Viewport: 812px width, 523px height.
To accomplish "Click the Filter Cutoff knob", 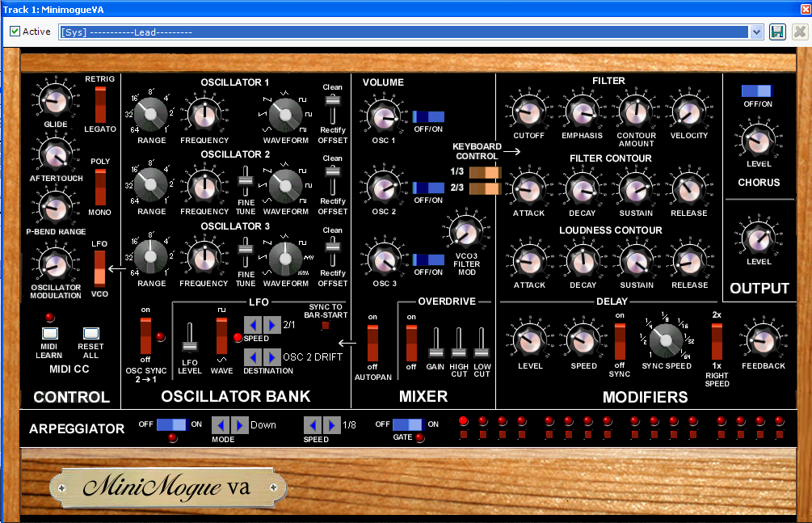I will pos(528,112).
